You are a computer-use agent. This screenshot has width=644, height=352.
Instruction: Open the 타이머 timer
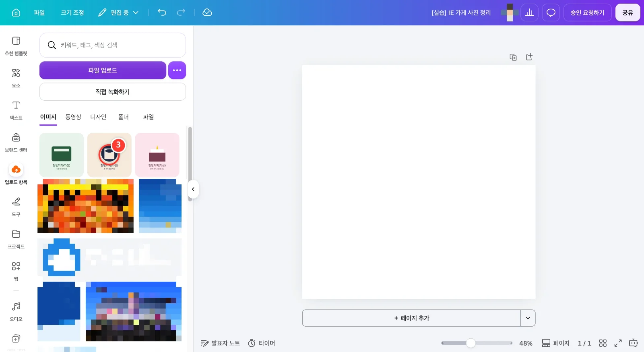pos(262,343)
